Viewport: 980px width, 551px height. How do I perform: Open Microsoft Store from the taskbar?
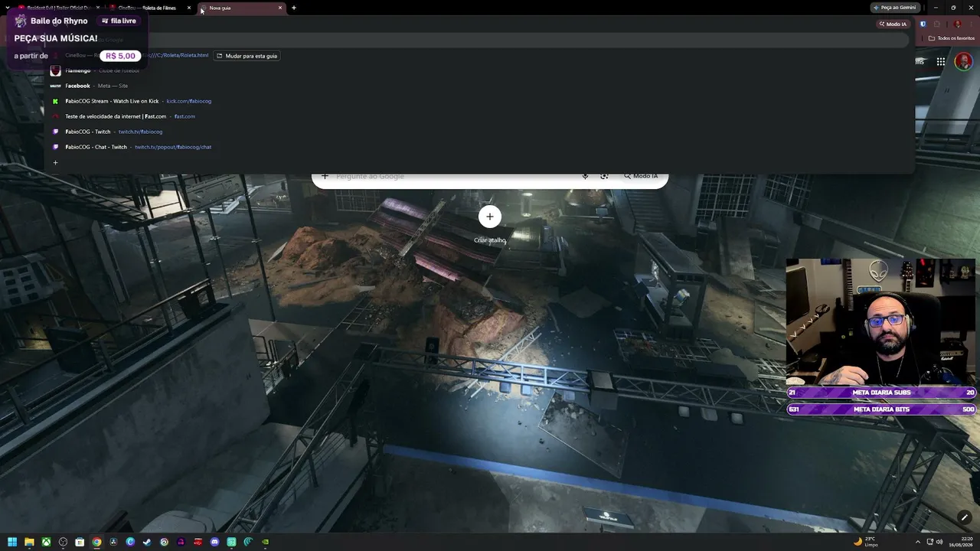coord(80,542)
